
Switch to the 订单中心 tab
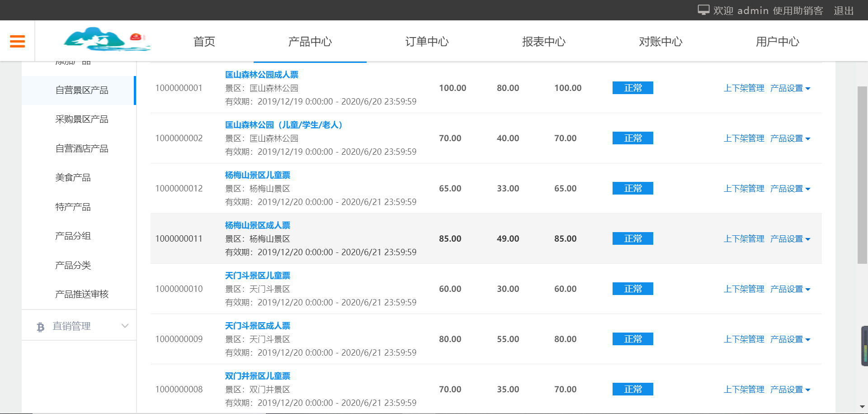(426, 42)
